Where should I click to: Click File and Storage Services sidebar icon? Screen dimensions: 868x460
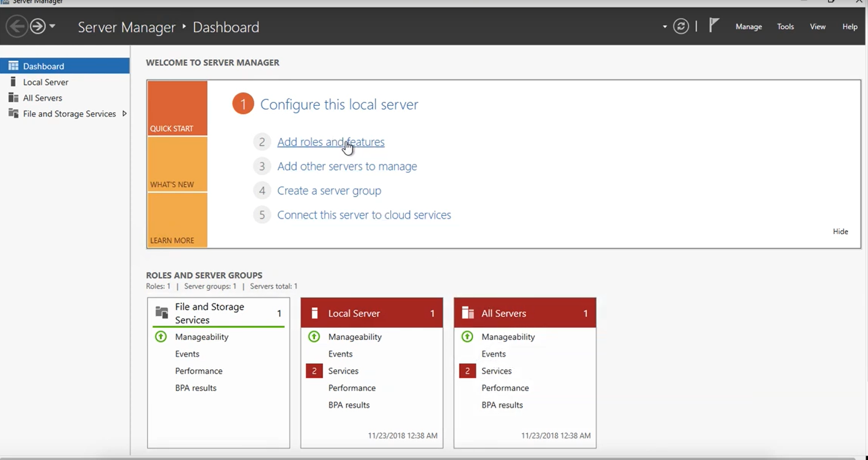coord(14,113)
